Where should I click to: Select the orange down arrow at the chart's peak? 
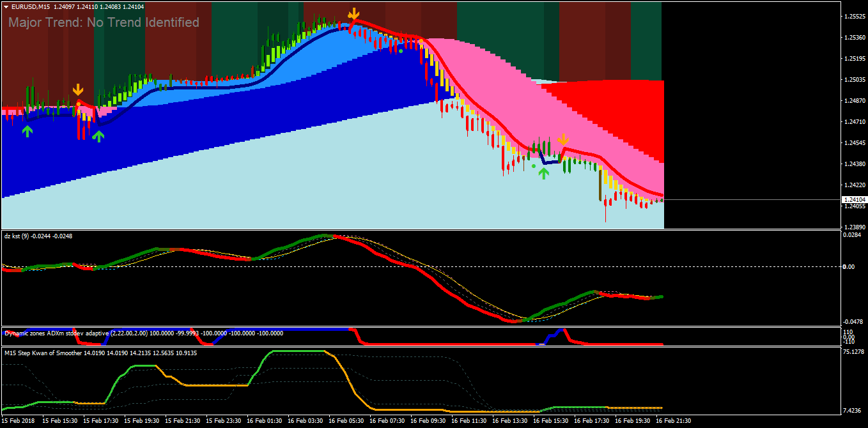coord(353,13)
